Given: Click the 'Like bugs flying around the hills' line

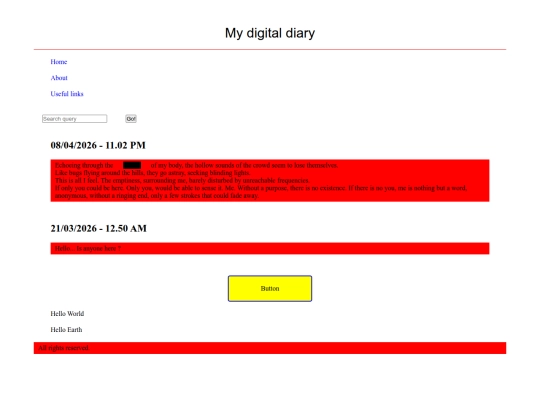Looking at the screenshot, I should pyautogui.click(x=153, y=173).
